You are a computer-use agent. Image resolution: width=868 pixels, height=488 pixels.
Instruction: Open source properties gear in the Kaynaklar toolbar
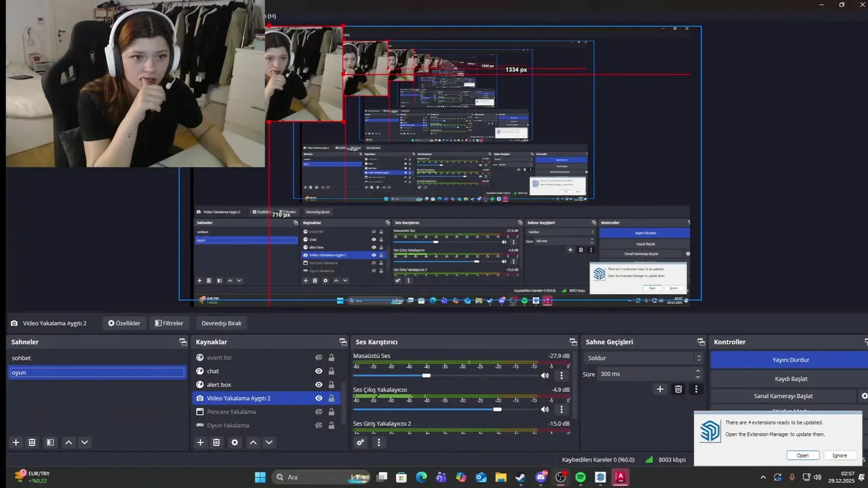tap(235, 442)
